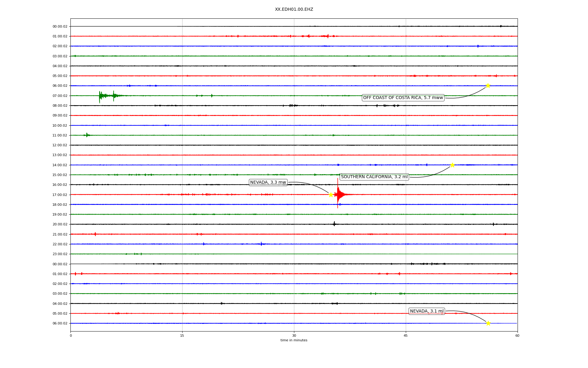This screenshot has height=368, width=588.
Task: Click the 'time in minutes' axis label
Action: [294, 340]
